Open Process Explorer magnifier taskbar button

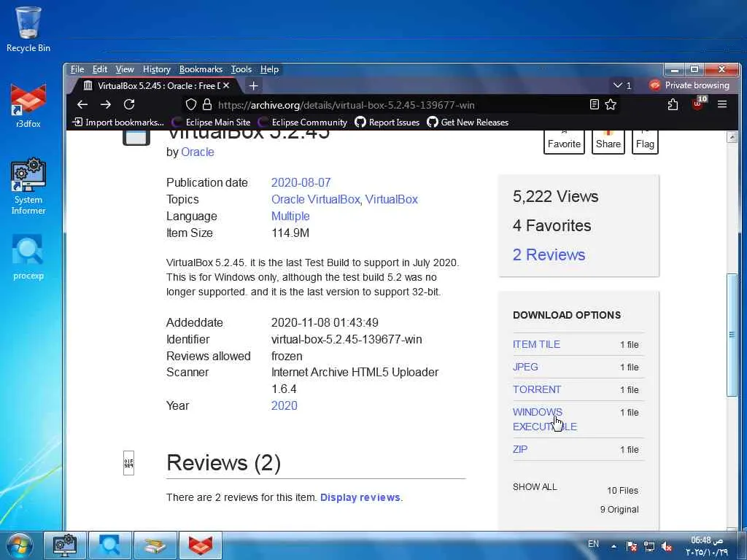[x=109, y=545]
